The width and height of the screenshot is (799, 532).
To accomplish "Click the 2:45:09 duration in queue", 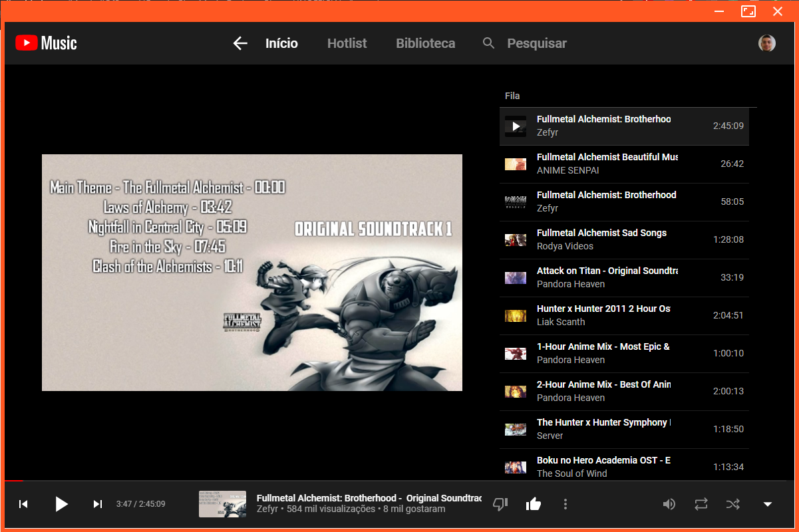I will tap(728, 126).
